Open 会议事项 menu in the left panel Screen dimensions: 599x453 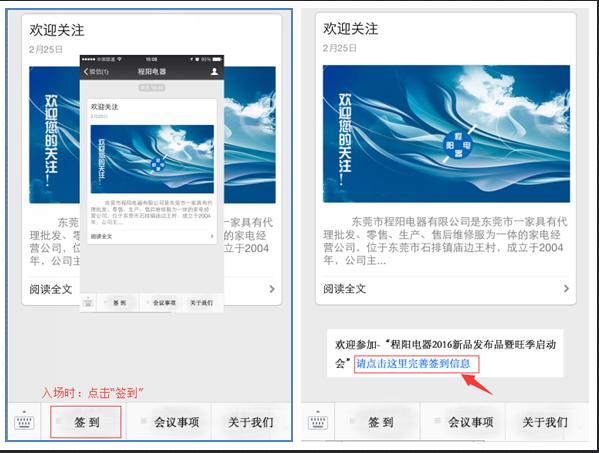point(176,422)
